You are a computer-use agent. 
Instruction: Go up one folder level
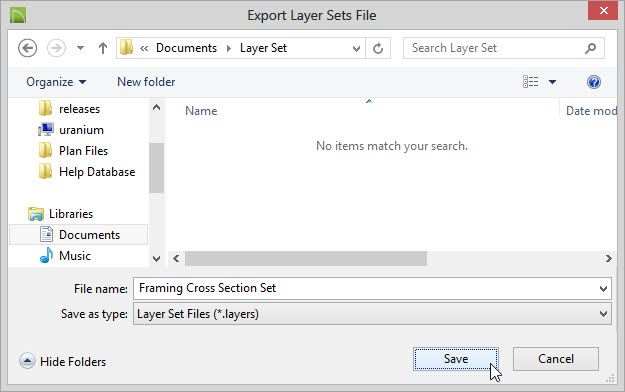103,48
